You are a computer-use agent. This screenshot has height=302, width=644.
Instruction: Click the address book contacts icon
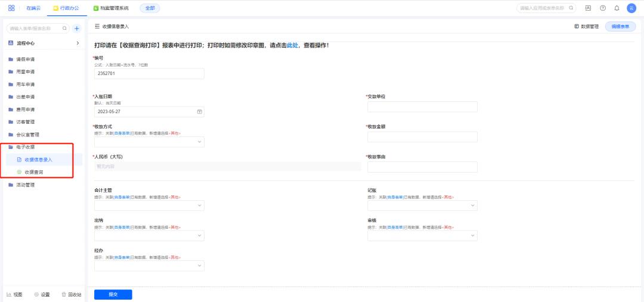(x=588, y=8)
